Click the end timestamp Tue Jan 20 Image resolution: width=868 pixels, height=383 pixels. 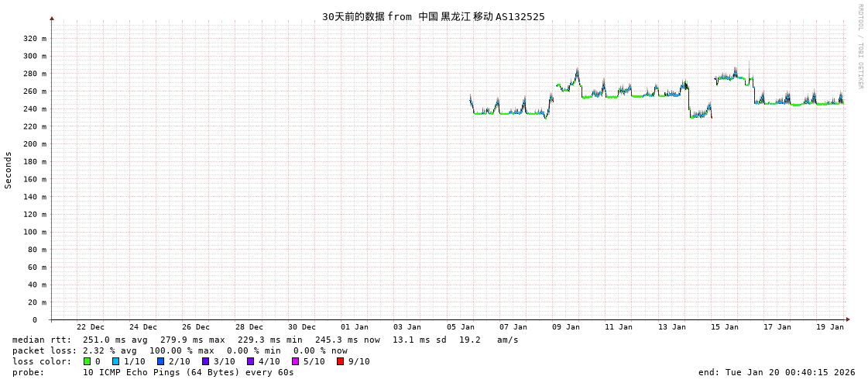point(777,372)
